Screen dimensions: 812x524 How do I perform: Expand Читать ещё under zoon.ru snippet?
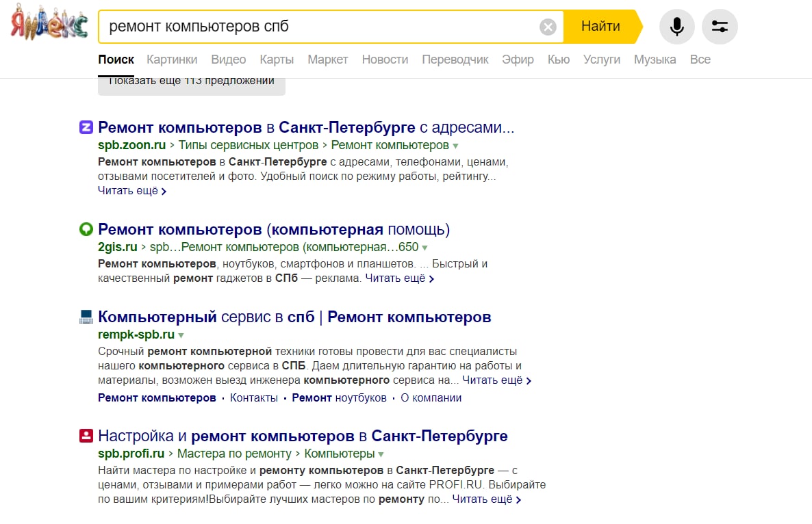coord(132,190)
